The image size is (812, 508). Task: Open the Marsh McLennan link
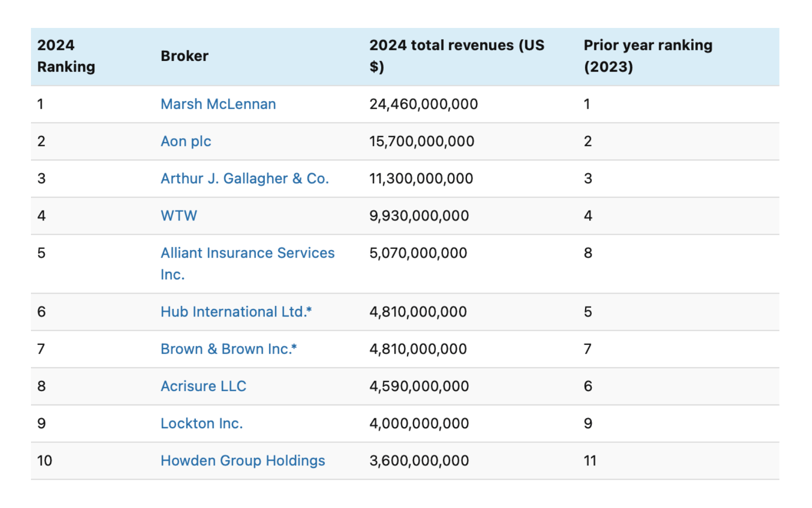click(217, 104)
